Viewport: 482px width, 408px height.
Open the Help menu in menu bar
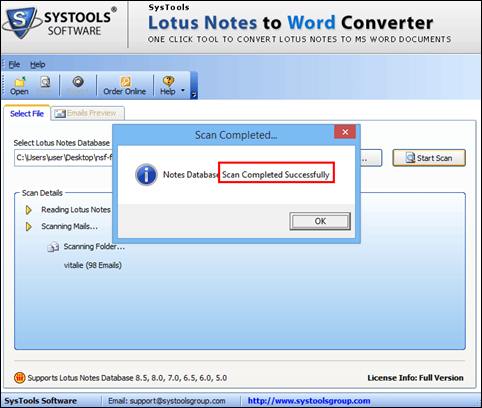37,64
